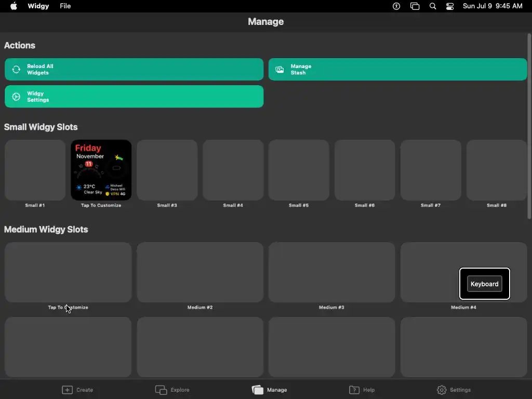
Task: Select the first medium slot Tap To Customize
Action: point(68,272)
